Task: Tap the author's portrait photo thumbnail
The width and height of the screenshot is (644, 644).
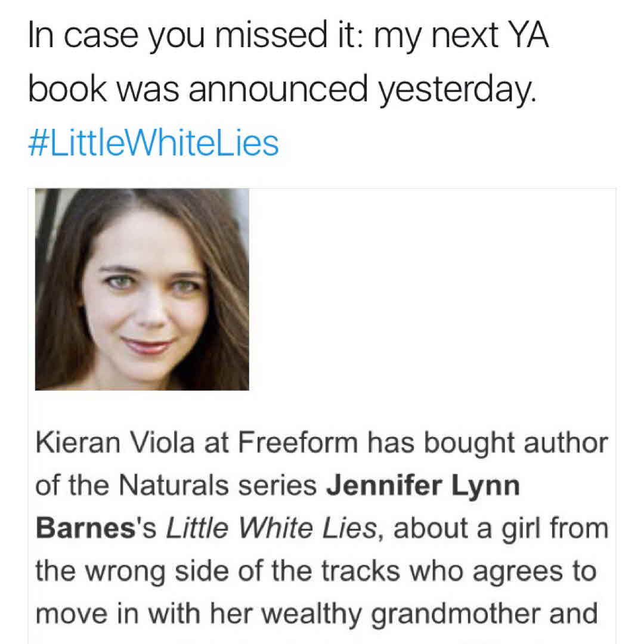Action: [142, 289]
